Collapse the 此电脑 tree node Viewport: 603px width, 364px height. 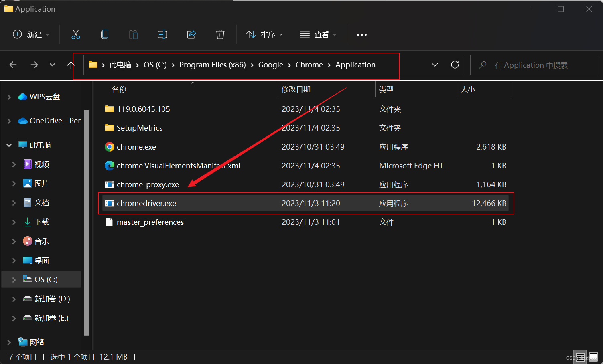click(9, 145)
